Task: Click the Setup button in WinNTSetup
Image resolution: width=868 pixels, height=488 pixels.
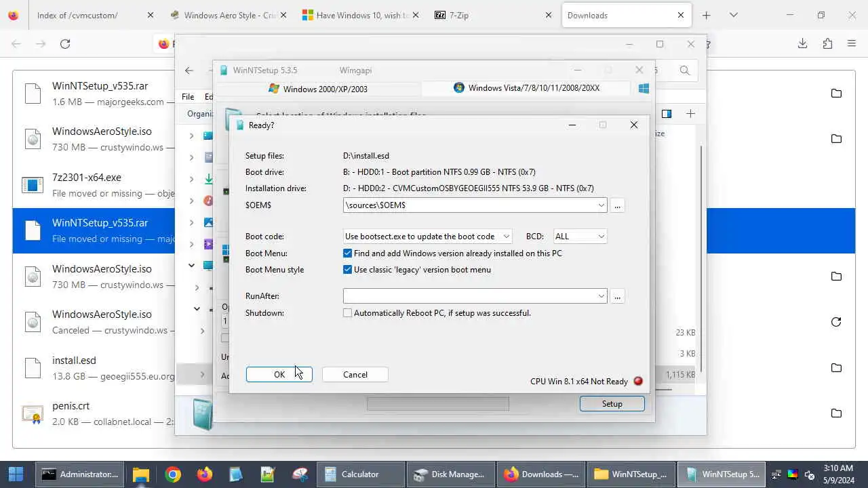Action: [612, 404]
